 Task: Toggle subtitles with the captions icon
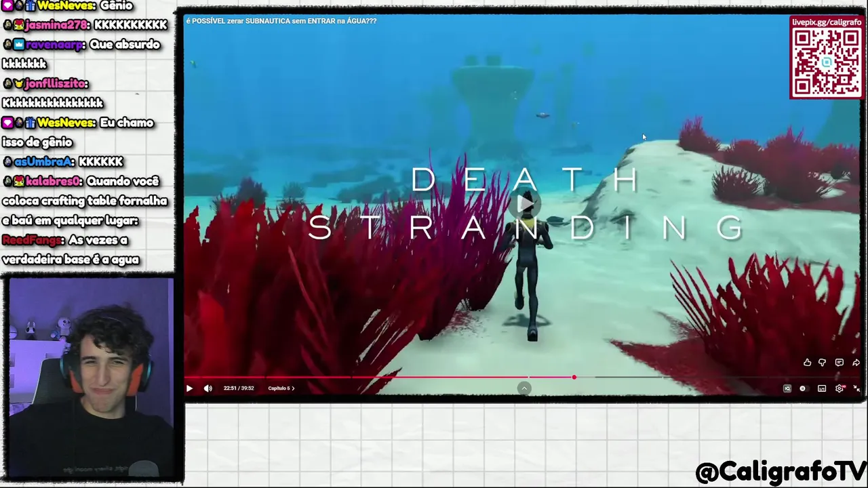click(822, 388)
